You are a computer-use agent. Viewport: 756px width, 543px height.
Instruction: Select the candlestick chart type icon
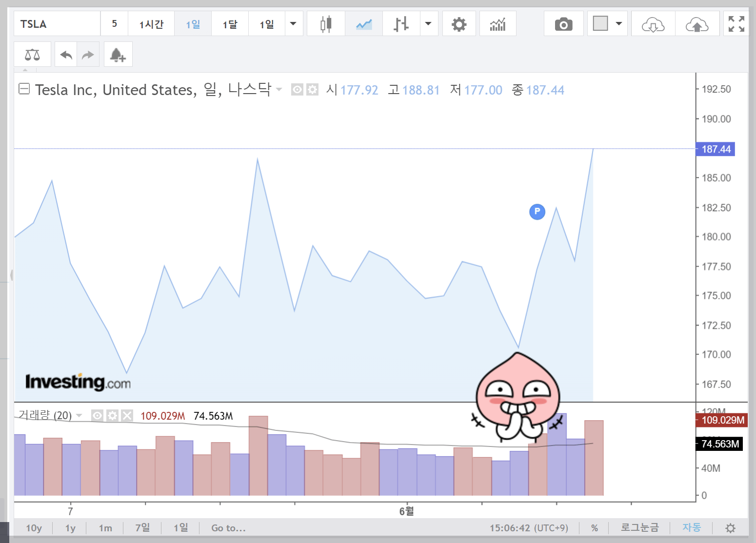[x=325, y=23]
